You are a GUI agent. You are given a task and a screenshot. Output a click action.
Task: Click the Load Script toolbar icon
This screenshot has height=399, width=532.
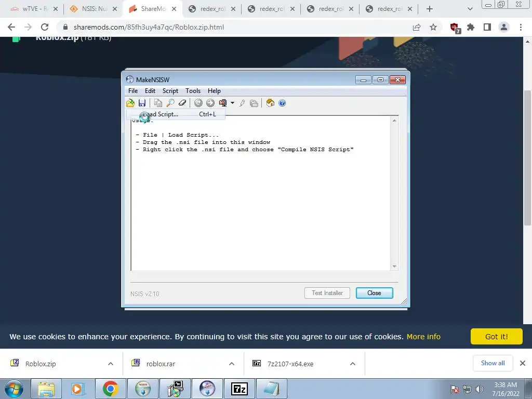click(x=130, y=103)
